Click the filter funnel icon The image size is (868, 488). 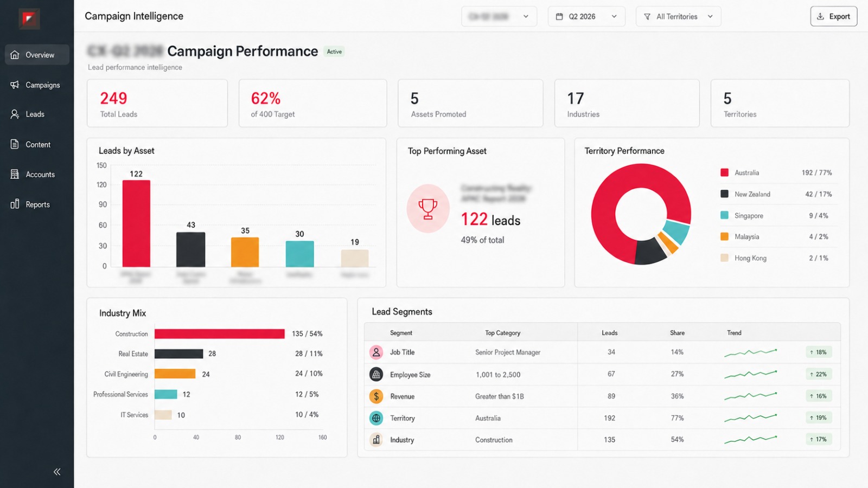647,17
